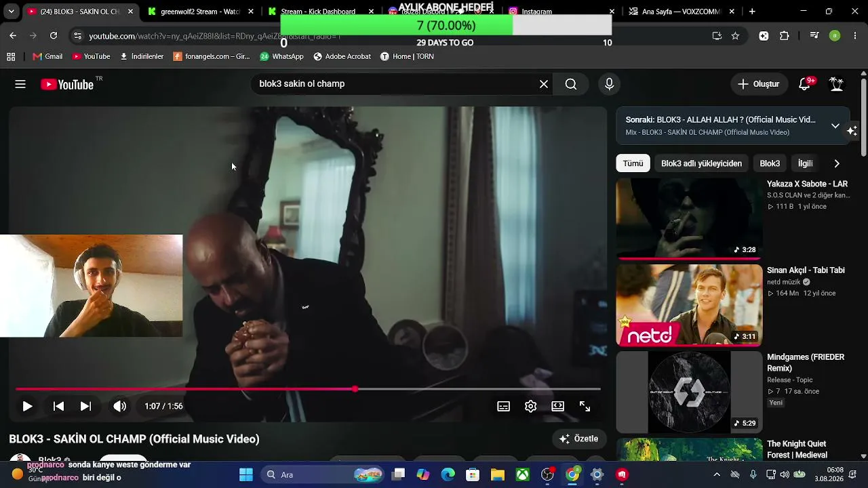Open the Xbox app from the taskbar
The width and height of the screenshot is (868, 488).
(523, 474)
